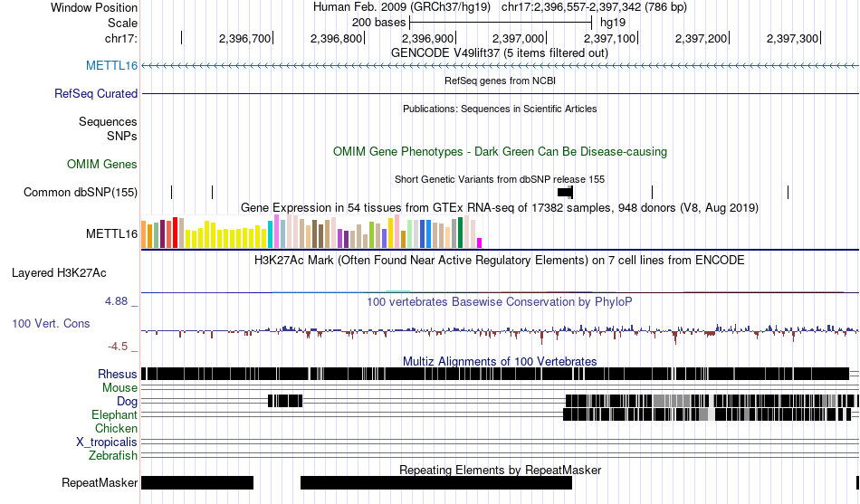Click the hg19 label beside scale bar

pyautogui.click(x=613, y=23)
